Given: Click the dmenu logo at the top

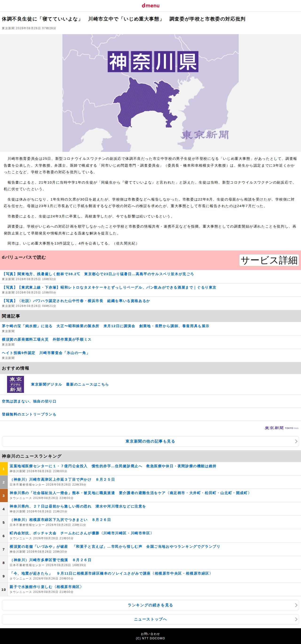Looking at the screenshot, I should tap(150, 5).
